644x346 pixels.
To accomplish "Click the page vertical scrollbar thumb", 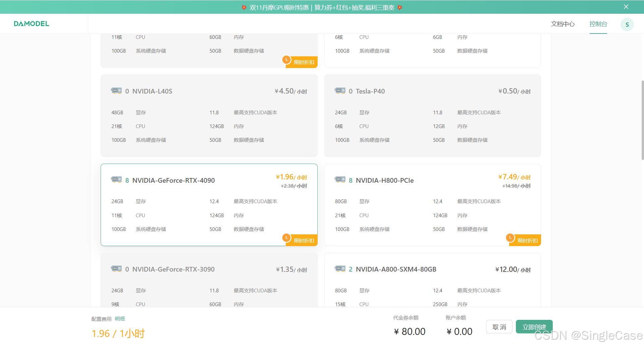I will pyautogui.click(x=642, y=120).
